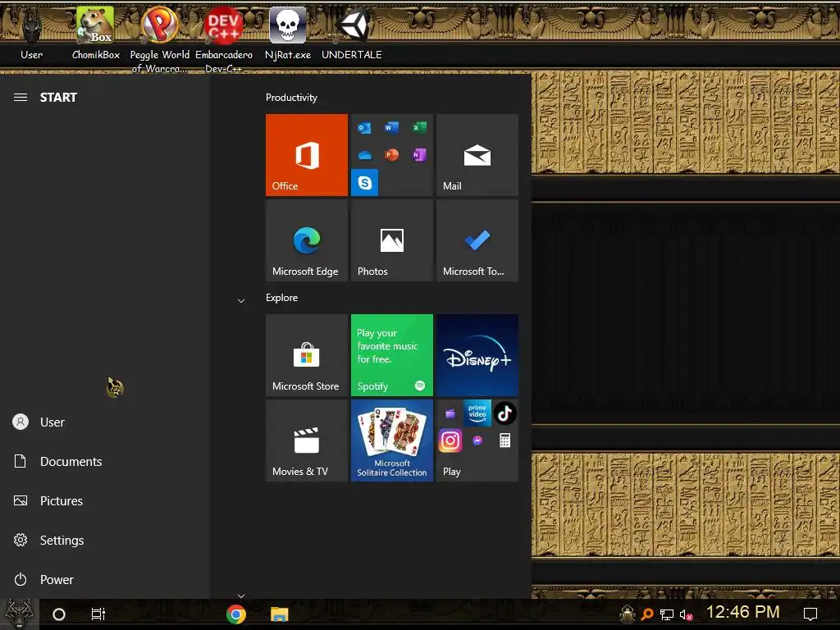
Task: Click the Productivity group heading
Action: (291, 98)
